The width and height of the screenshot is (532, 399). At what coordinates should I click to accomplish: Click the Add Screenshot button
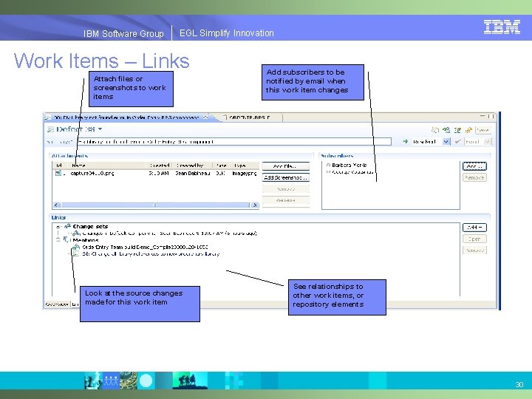pos(286,177)
